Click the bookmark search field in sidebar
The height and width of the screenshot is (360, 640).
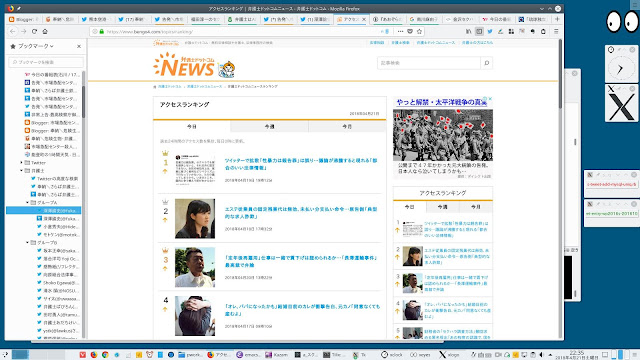click(46, 62)
